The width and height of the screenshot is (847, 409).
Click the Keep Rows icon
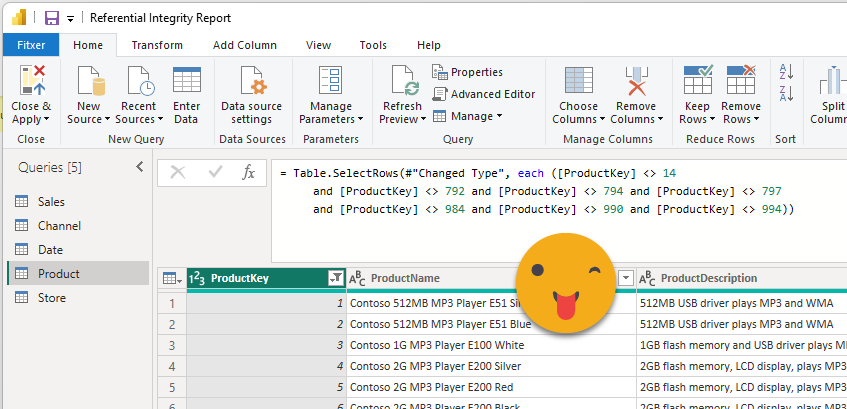click(697, 80)
